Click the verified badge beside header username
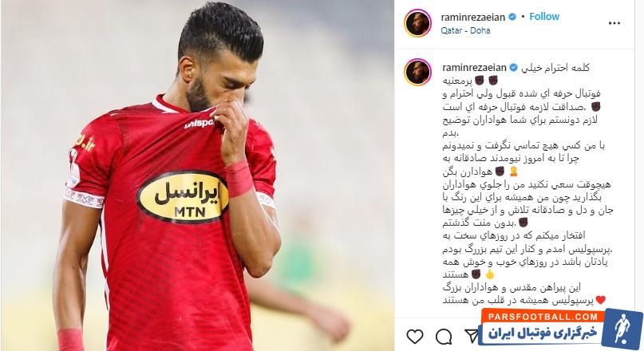The width and height of the screenshot is (644, 351). pos(512,17)
